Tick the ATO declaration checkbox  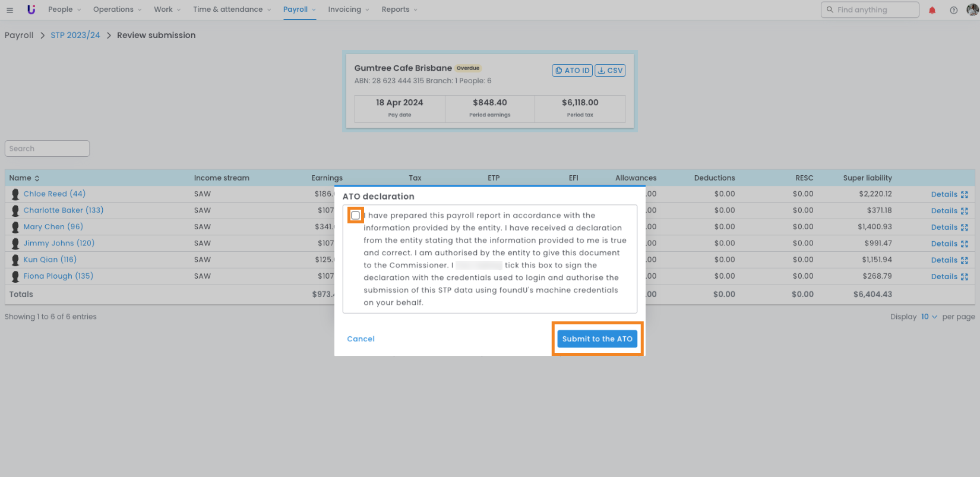(x=355, y=215)
